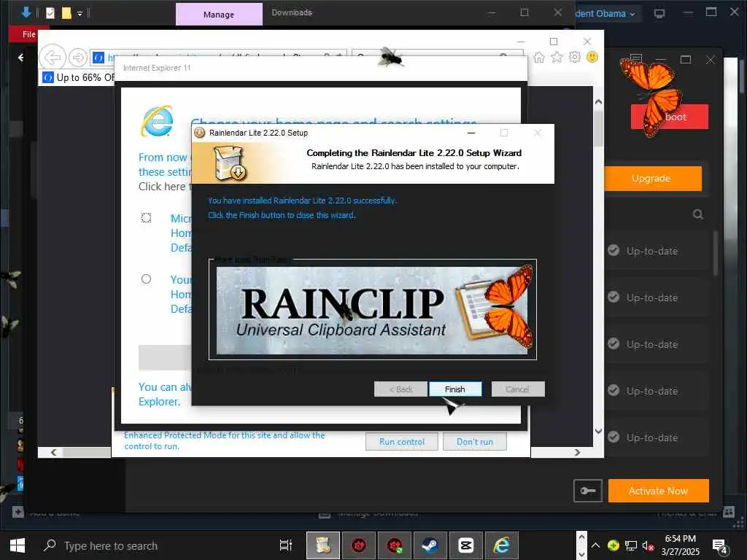Click the Rainlendar installer box icon

point(230,163)
